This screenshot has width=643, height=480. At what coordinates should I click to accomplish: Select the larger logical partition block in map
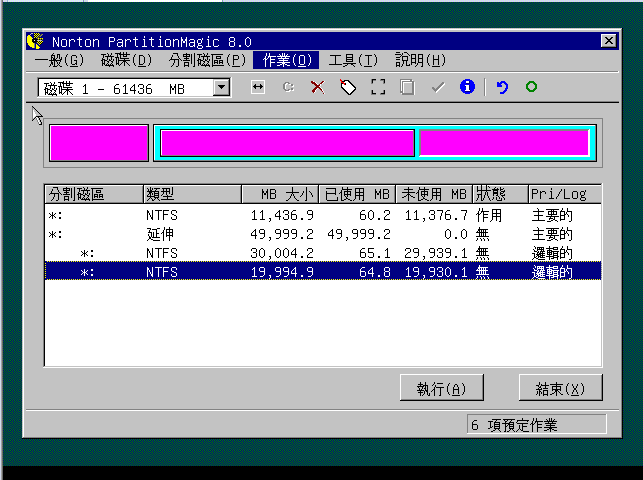[x=287, y=143]
